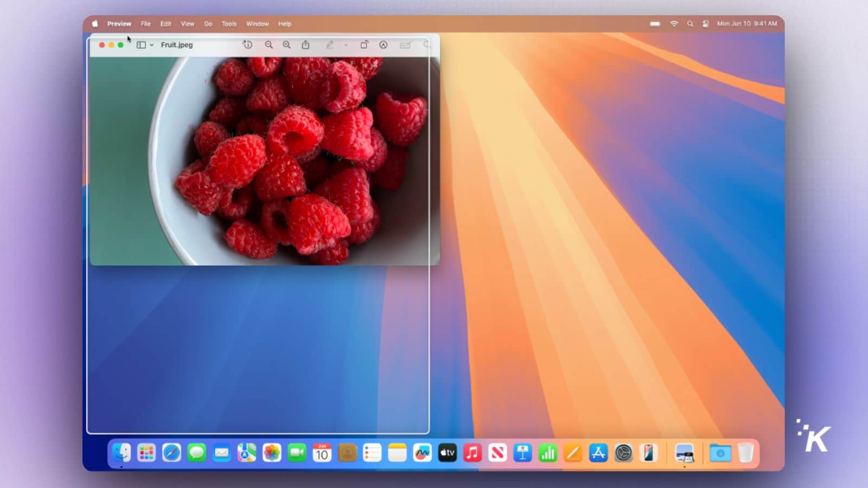Open the Preview application menu
This screenshot has width=868, height=488.
[119, 24]
